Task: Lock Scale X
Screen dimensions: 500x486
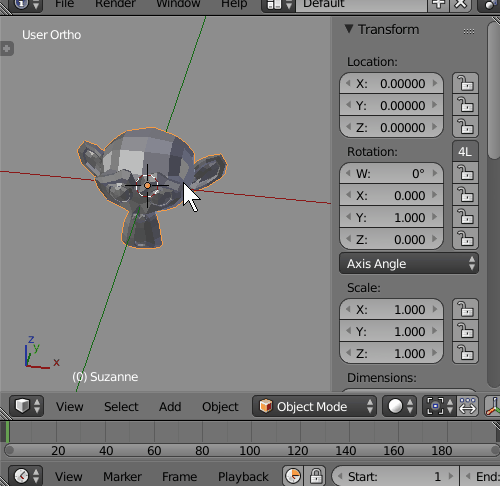Action: (465, 309)
